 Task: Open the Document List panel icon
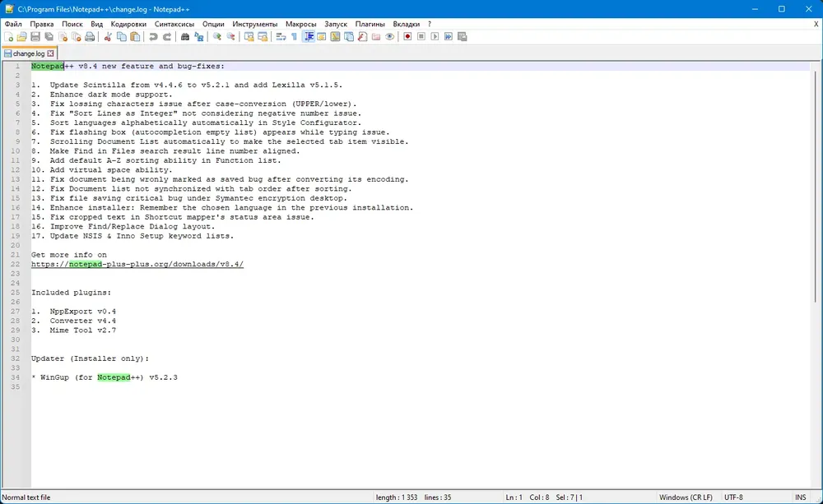349,37
